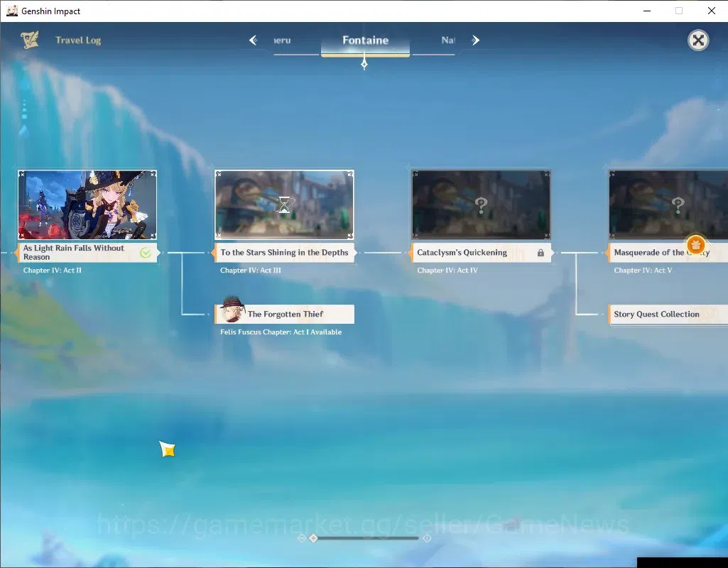Click the hourglass icon on Act III image
The image size is (728, 568).
[x=284, y=204]
